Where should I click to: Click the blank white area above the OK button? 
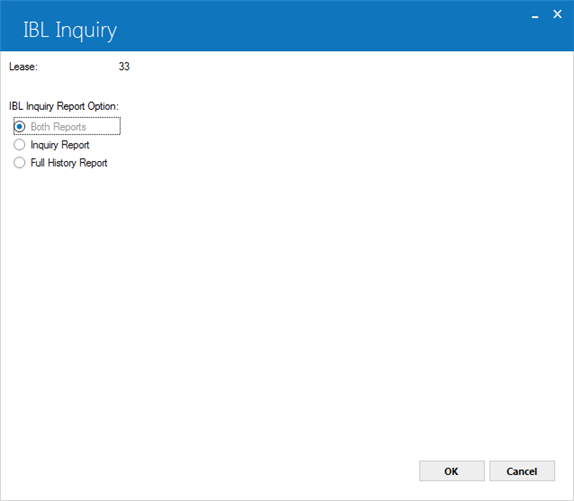(452, 403)
